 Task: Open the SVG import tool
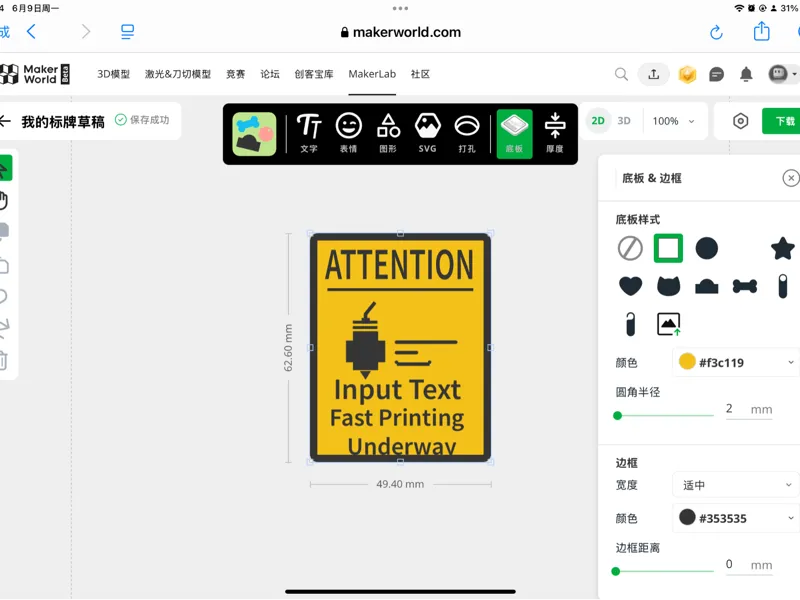pos(428,134)
